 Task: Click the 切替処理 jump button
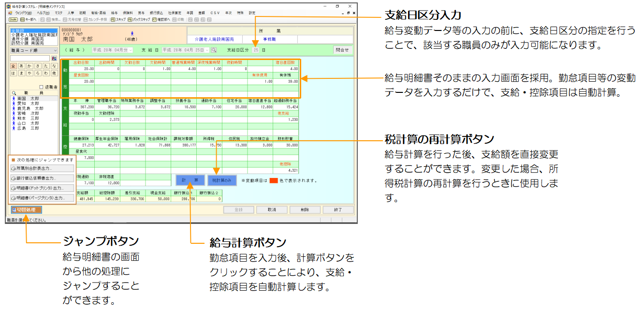tap(26, 210)
